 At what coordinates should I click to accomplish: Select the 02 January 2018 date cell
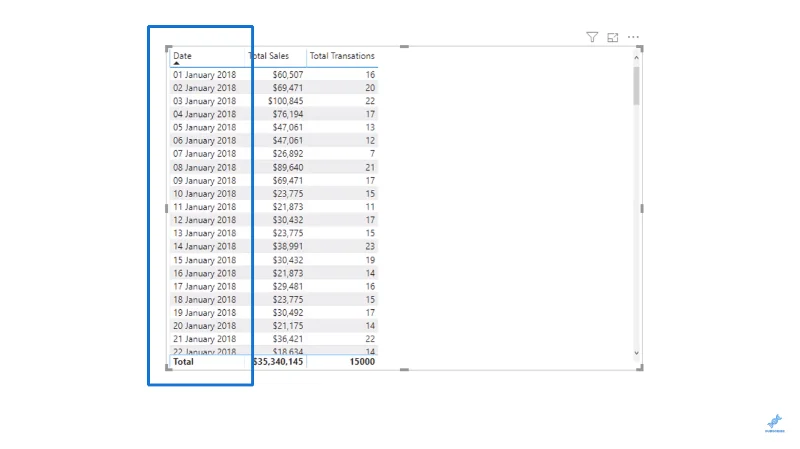pos(205,88)
